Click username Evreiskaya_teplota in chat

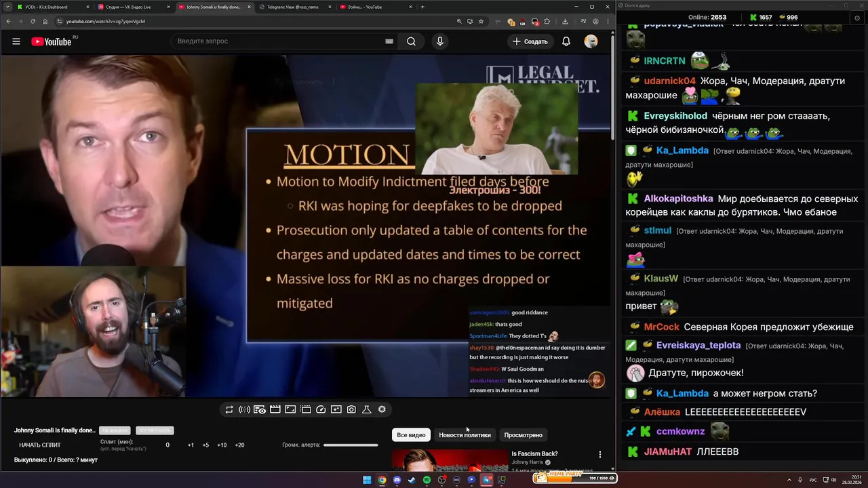[x=698, y=346]
